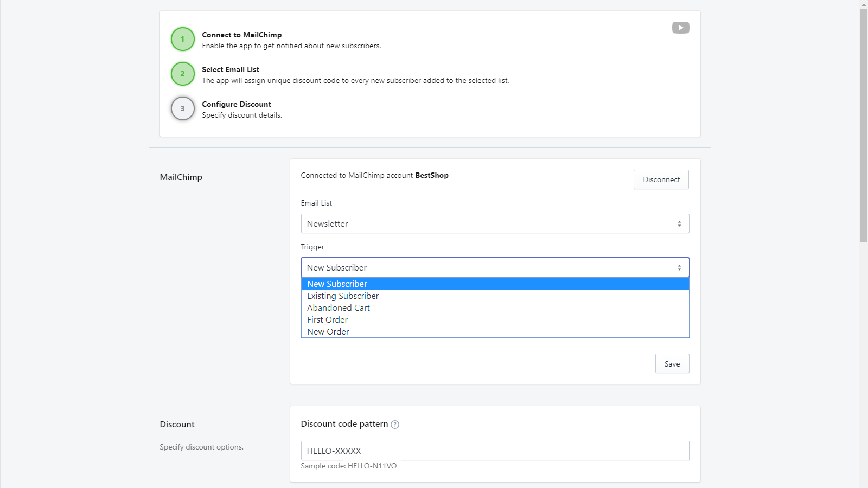Choose Existing Subscriber from trigger list
The height and width of the screenshot is (488, 868).
(343, 296)
